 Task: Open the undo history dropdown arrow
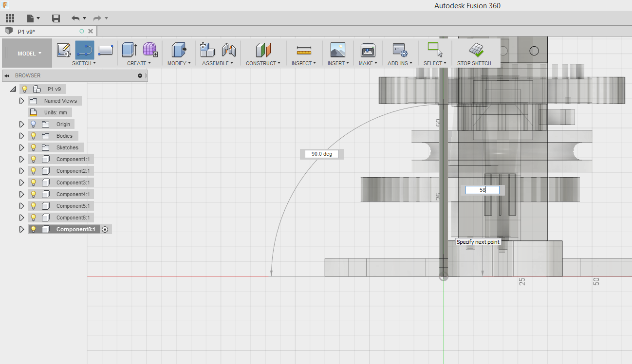pyautogui.click(x=85, y=18)
